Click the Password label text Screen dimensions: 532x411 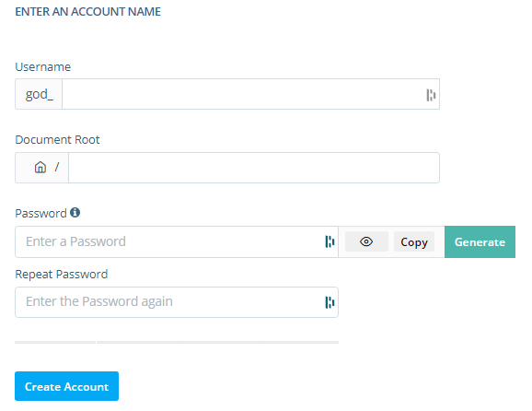point(40,213)
